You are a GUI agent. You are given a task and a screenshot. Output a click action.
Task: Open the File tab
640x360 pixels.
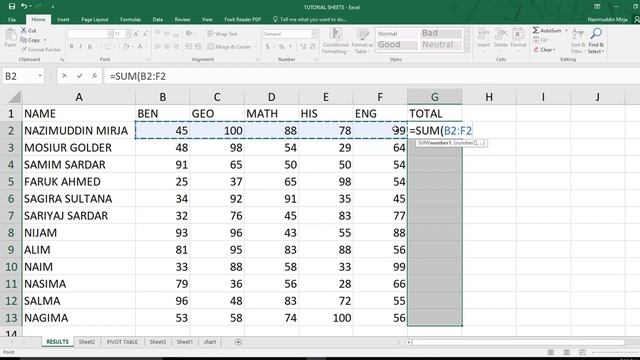(12, 19)
